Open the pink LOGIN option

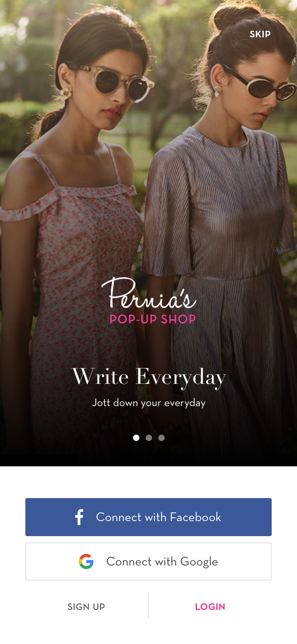pyautogui.click(x=210, y=607)
